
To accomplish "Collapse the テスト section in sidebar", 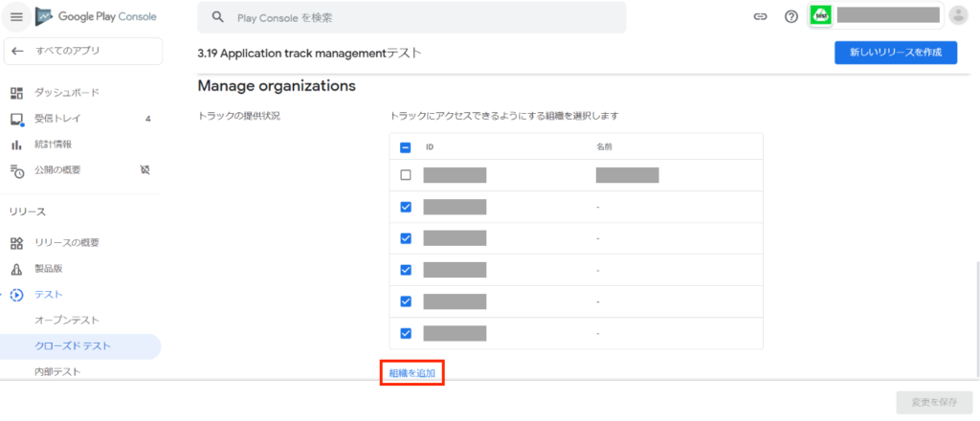I will tap(16, 295).
